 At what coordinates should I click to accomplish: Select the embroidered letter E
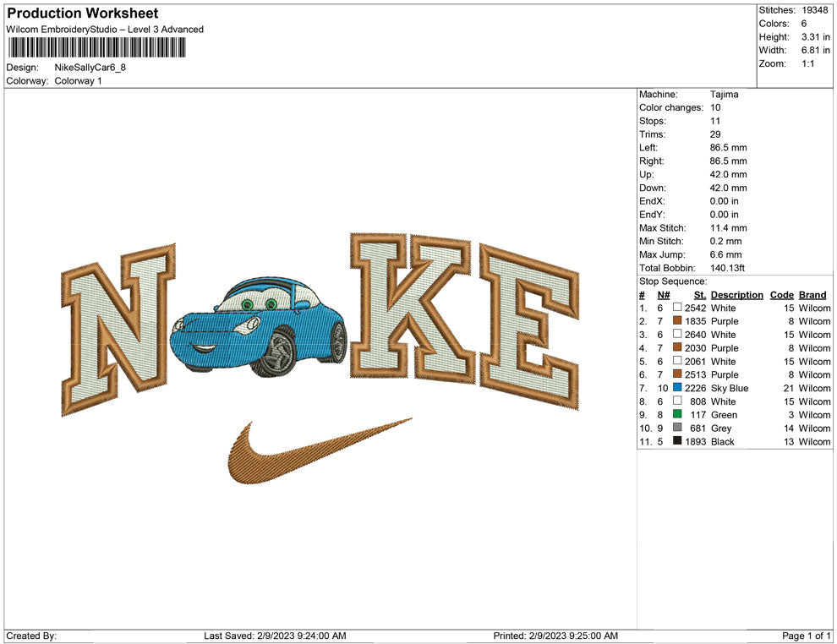pos(528,325)
